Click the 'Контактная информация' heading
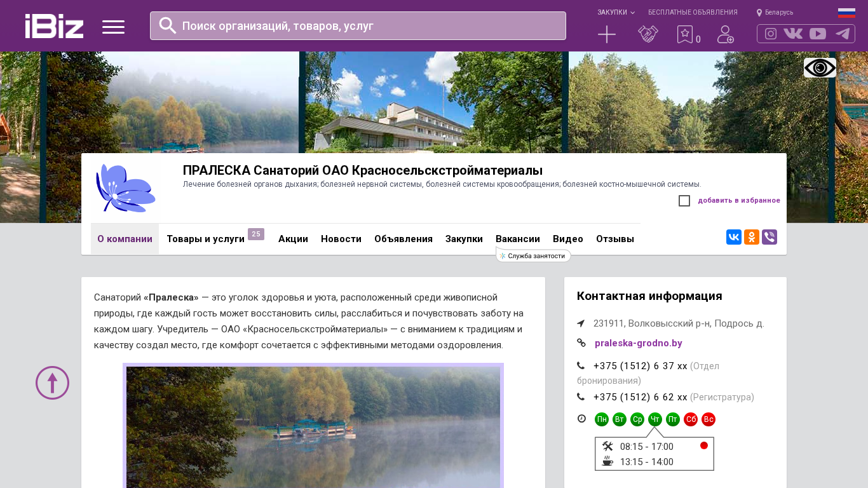This screenshot has height=488, width=868. click(649, 296)
